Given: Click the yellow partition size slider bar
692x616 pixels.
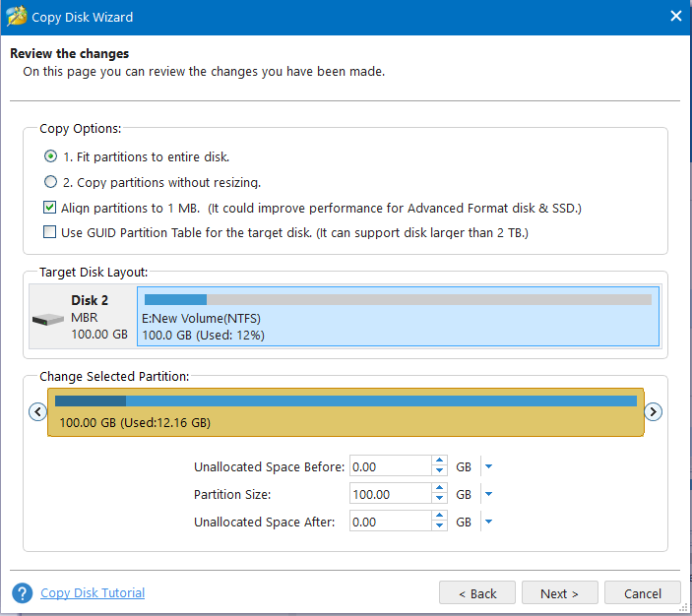Looking at the screenshot, I should pos(346,412).
